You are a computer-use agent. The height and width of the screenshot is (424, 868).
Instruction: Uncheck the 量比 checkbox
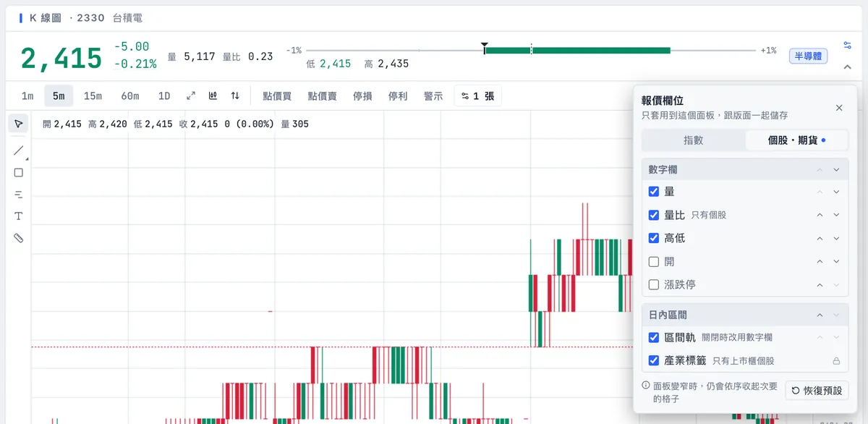point(654,215)
